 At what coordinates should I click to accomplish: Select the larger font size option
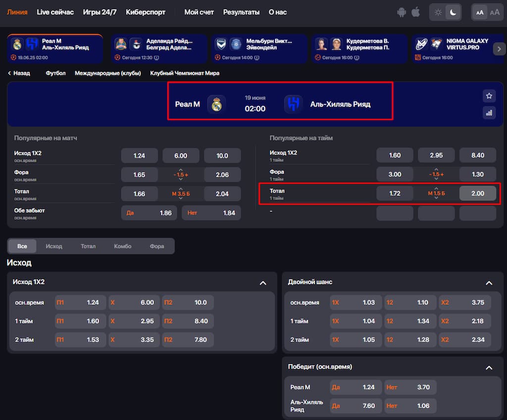click(495, 12)
